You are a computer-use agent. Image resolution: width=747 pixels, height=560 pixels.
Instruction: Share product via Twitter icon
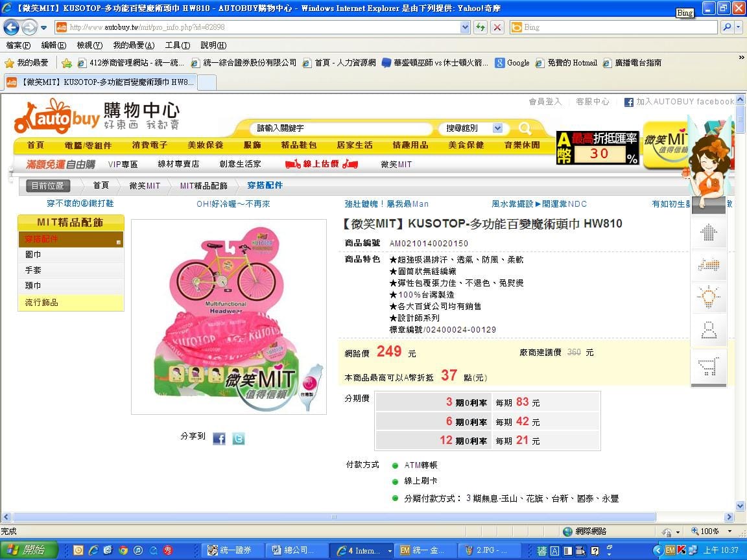[239, 439]
